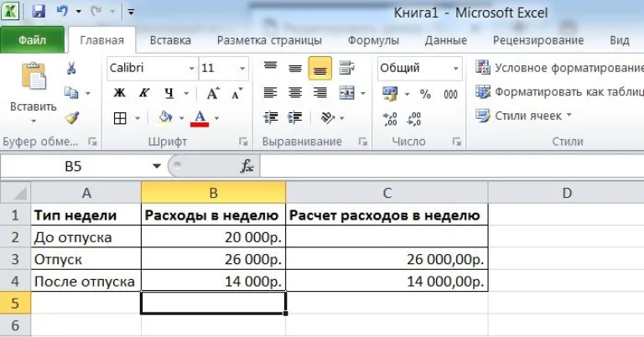Click the Decrease Decimal icon

[414, 119]
